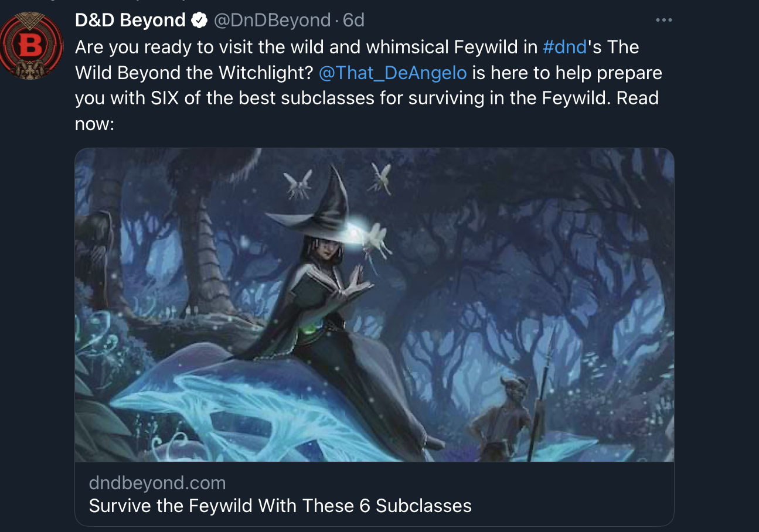Open the "Survive the Feywild With These 6 Subclasses" headline
759x532 pixels.
(x=280, y=506)
